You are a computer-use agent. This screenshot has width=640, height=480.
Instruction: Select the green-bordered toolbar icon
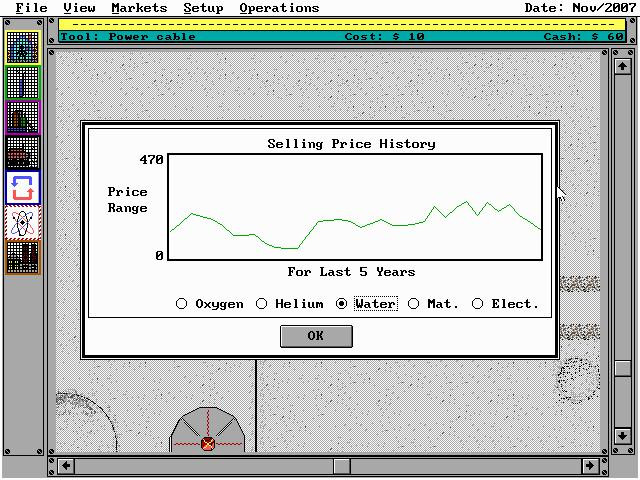tap(22, 83)
